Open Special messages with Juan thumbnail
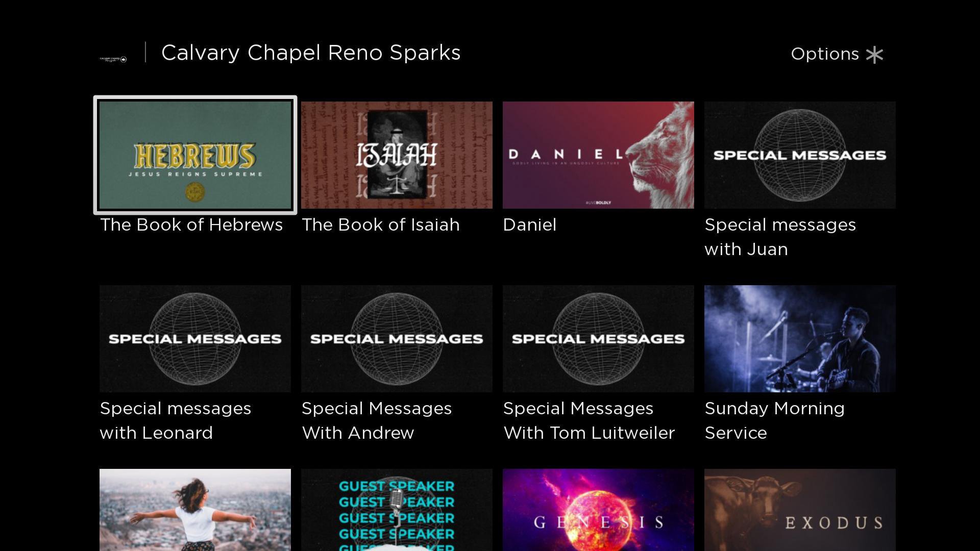The height and width of the screenshot is (551, 980). coord(800,155)
